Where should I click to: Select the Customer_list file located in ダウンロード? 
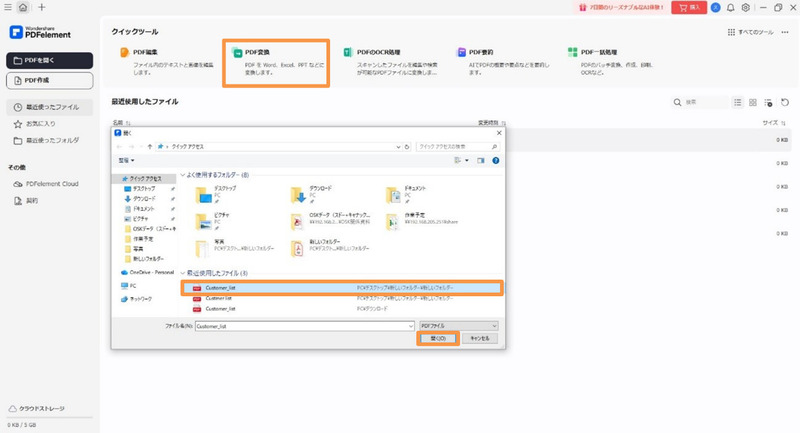340,309
